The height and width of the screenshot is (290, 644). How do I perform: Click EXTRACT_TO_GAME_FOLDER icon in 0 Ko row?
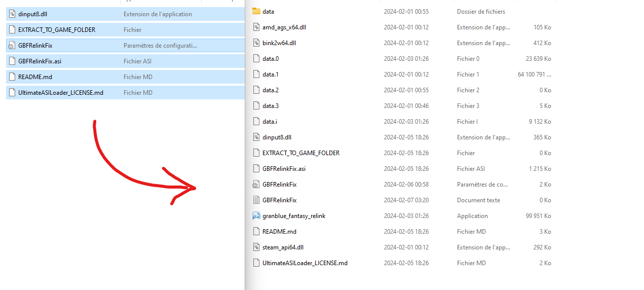click(256, 153)
